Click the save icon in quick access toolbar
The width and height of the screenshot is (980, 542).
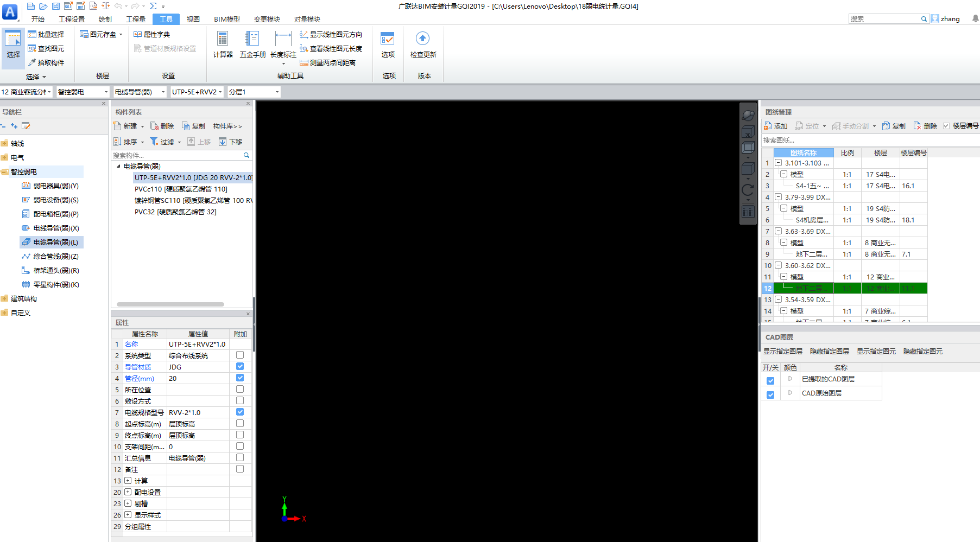[x=56, y=6]
